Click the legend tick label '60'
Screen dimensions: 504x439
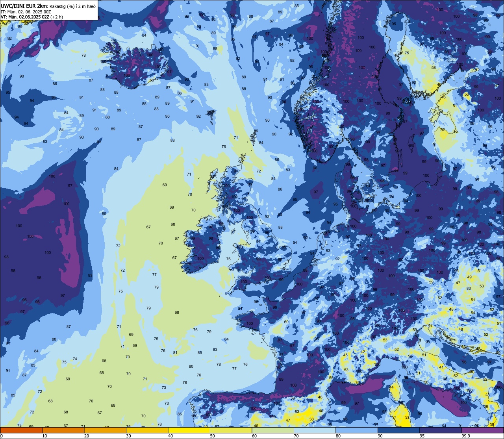pos(254,436)
